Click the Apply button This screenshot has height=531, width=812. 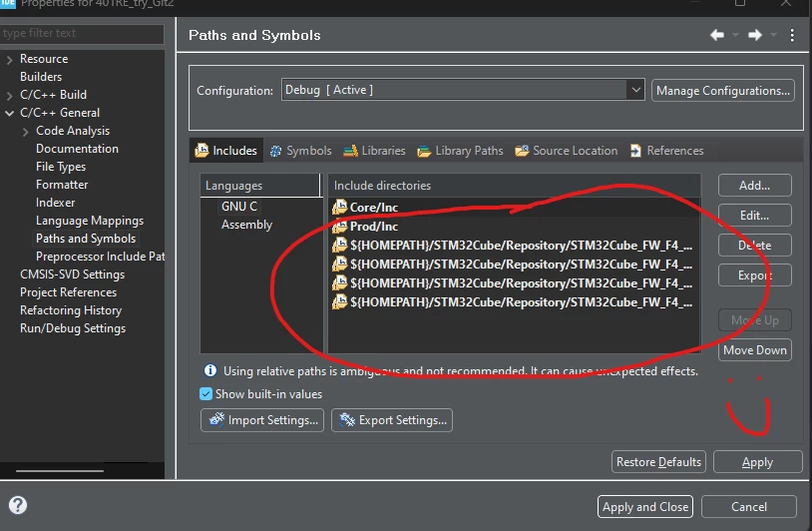coord(757,461)
